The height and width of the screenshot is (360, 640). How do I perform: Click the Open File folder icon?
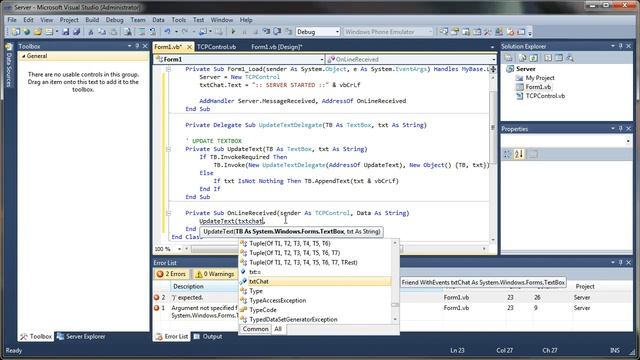tap(38, 32)
